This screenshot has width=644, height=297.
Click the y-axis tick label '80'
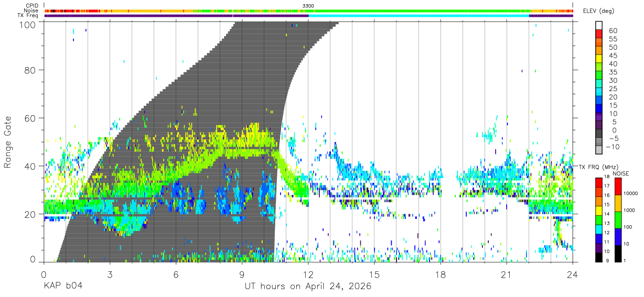coord(30,70)
